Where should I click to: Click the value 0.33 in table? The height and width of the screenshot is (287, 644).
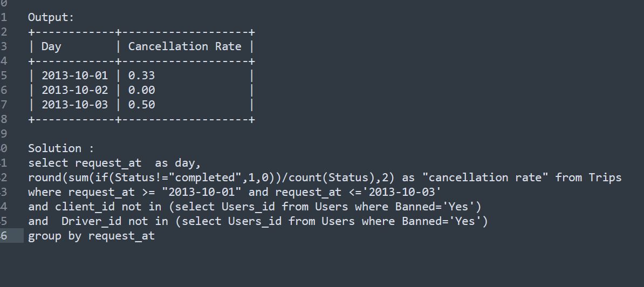(x=142, y=76)
